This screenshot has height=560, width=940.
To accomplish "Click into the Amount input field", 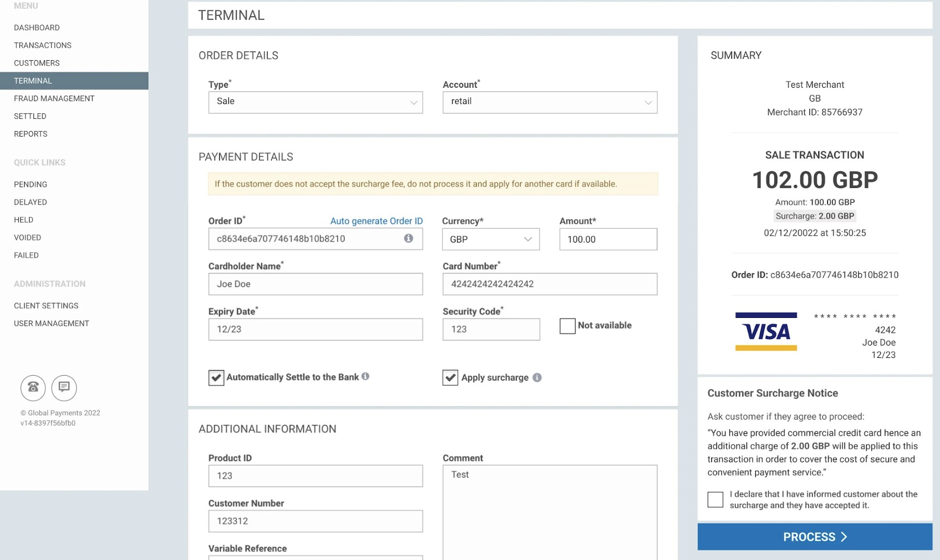I will (x=608, y=239).
